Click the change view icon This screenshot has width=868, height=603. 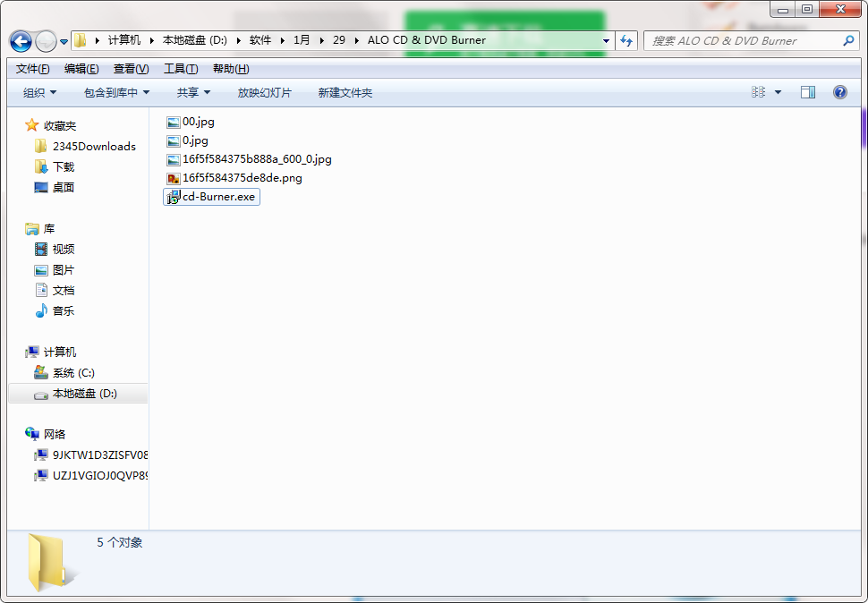(758, 92)
